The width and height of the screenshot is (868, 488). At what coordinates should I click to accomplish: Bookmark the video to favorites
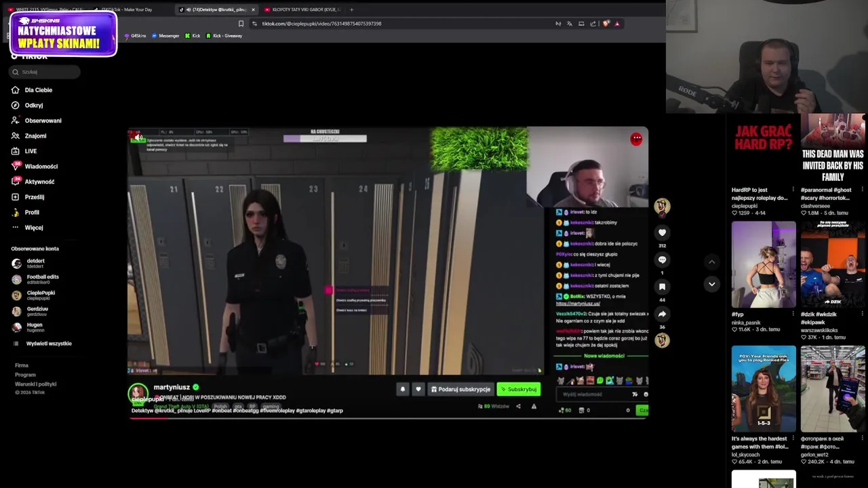point(663,287)
